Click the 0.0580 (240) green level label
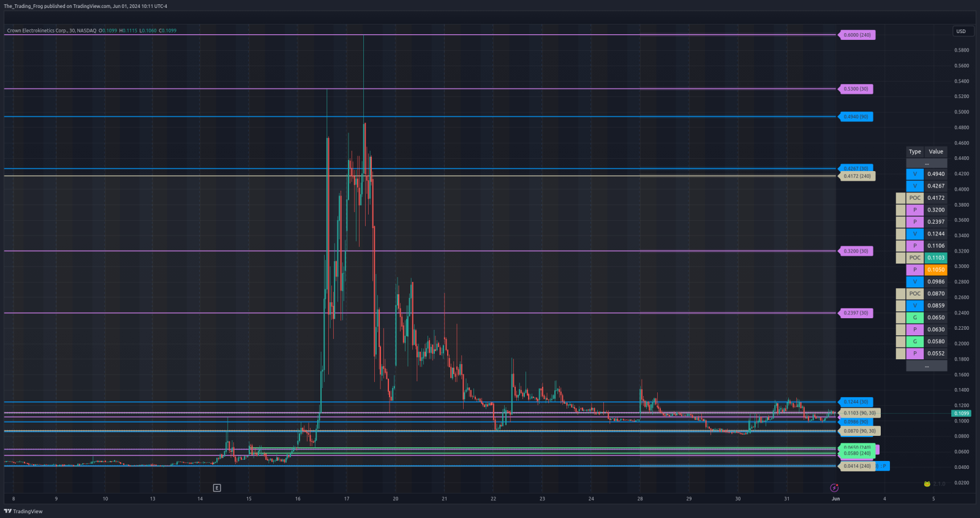This screenshot has height=518, width=980. point(858,454)
